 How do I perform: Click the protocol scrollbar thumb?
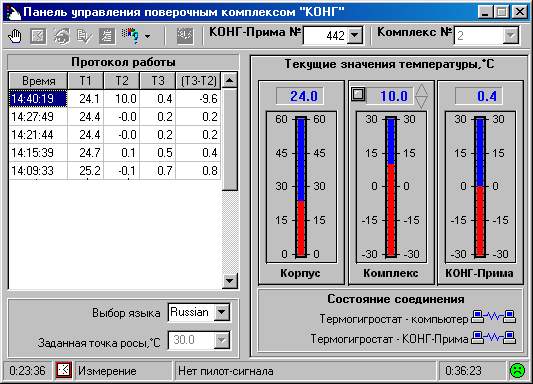229,139
